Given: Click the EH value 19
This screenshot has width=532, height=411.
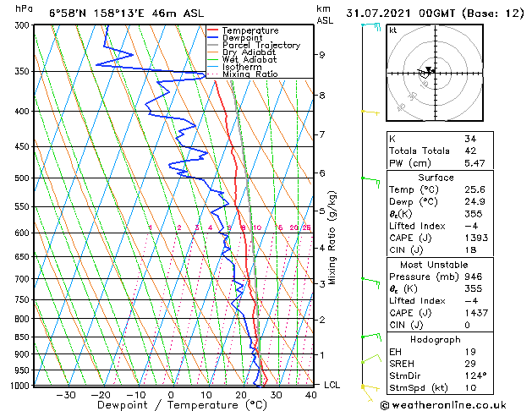Looking at the screenshot, I should pyautogui.click(x=470, y=352).
